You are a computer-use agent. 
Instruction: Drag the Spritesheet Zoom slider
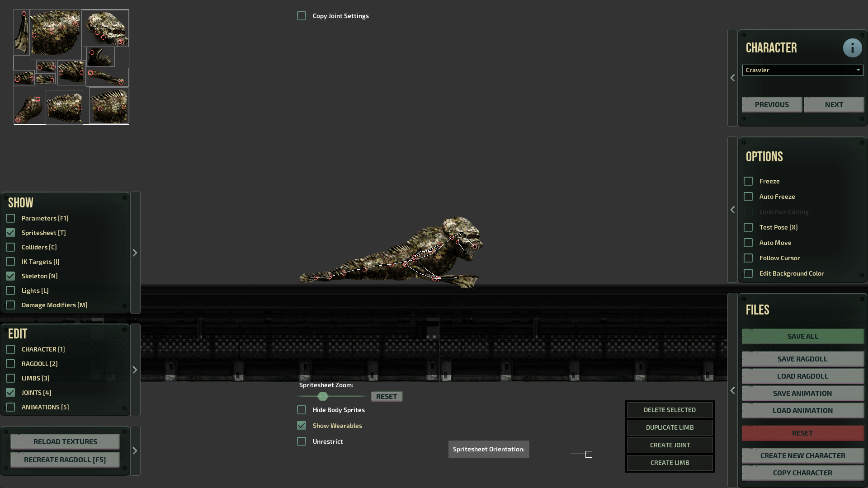pyautogui.click(x=322, y=396)
